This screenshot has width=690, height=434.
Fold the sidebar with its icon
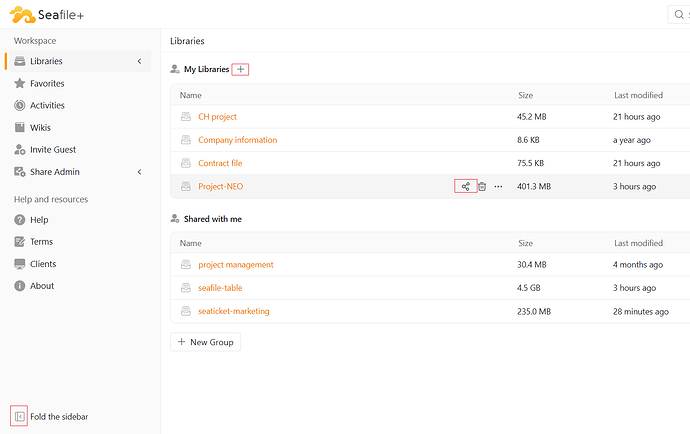point(19,416)
